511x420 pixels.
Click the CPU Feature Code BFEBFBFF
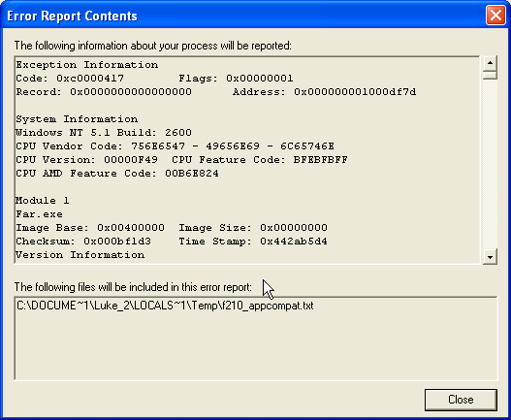[321, 160]
